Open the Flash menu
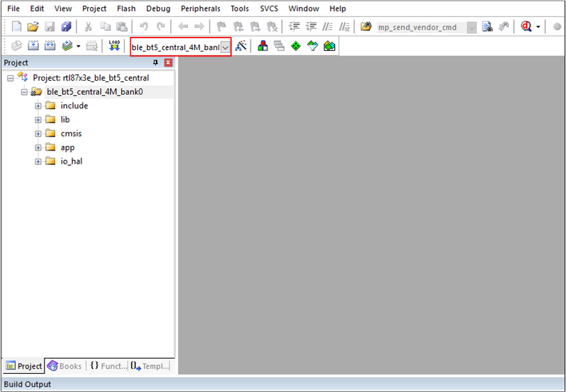 pos(126,8)
